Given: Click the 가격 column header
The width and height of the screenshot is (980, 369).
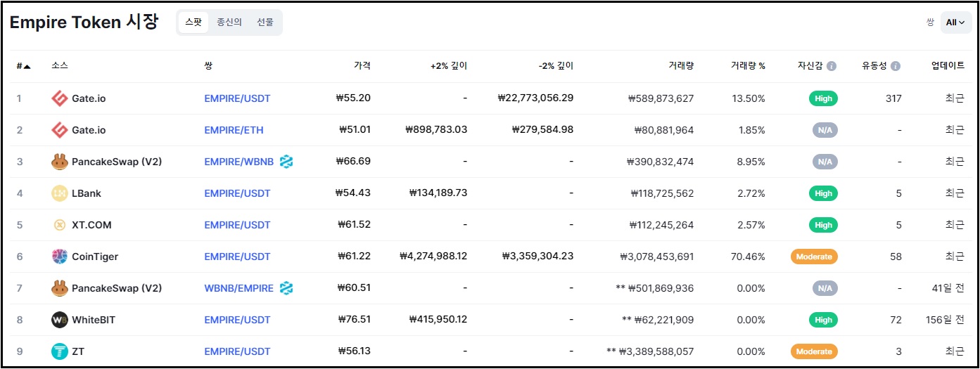Looking at the screenshot, I should point(362,65).
